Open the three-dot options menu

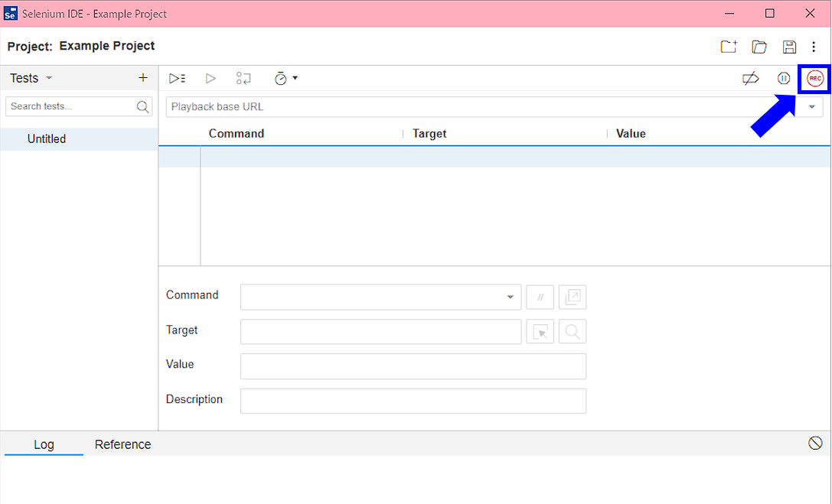point(814,46)
